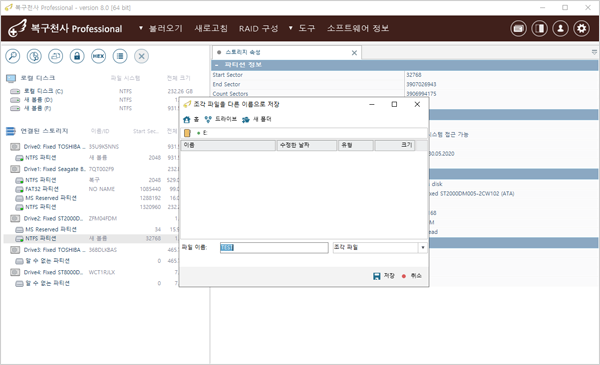Image resolution: width=600 pixels, height=365 pixels.
Task: Click the 취소 cancel button
Action: point(412,276)
